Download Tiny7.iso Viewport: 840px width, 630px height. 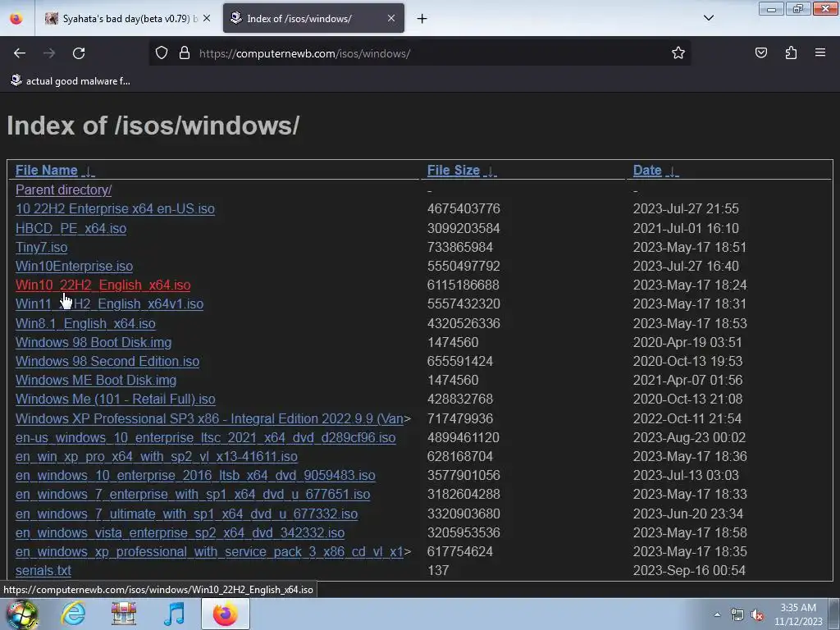41,247
